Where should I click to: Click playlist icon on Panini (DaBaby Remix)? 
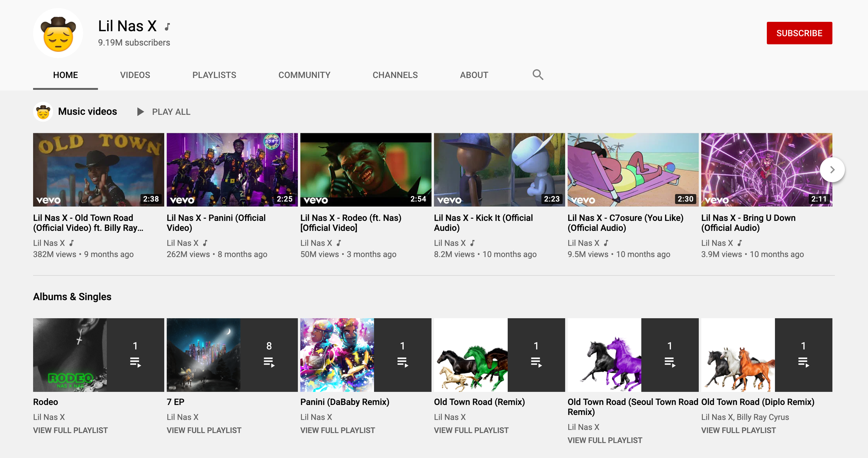click(x=402, y=362)
